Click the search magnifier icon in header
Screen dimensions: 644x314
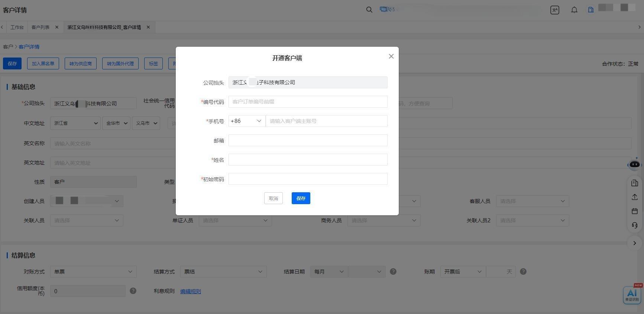pyautogui.click(x=369, y=10)
